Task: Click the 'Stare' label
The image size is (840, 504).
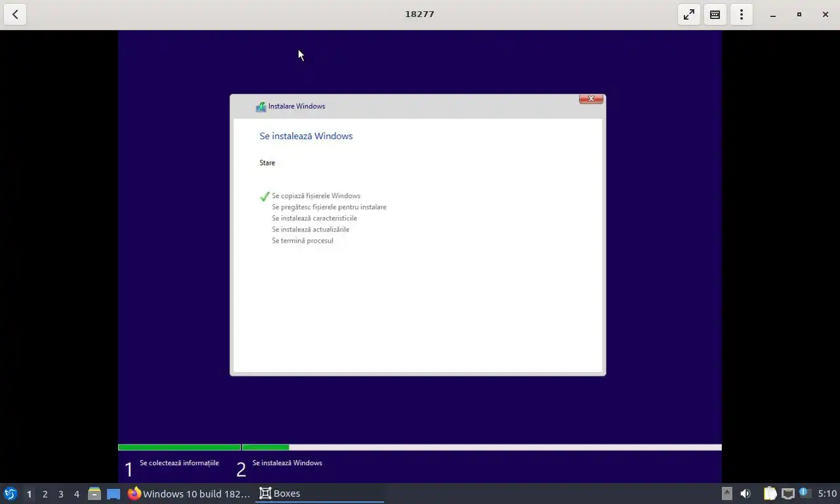Action: pos(267,163)
